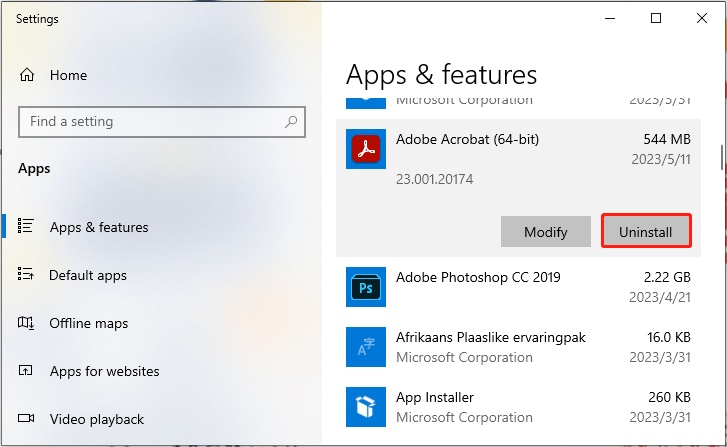Click the Apps sidebar section heading
Screen dimensions: 727x447
34,168
